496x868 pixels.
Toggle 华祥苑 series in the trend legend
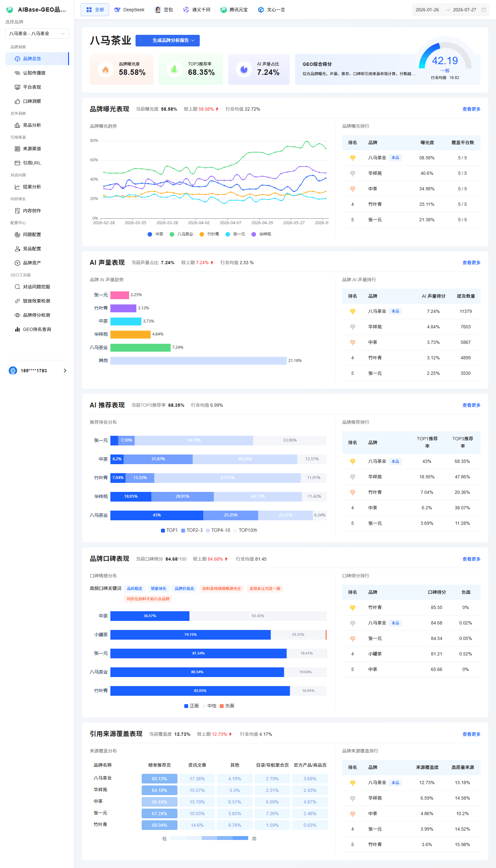[261, 234]
